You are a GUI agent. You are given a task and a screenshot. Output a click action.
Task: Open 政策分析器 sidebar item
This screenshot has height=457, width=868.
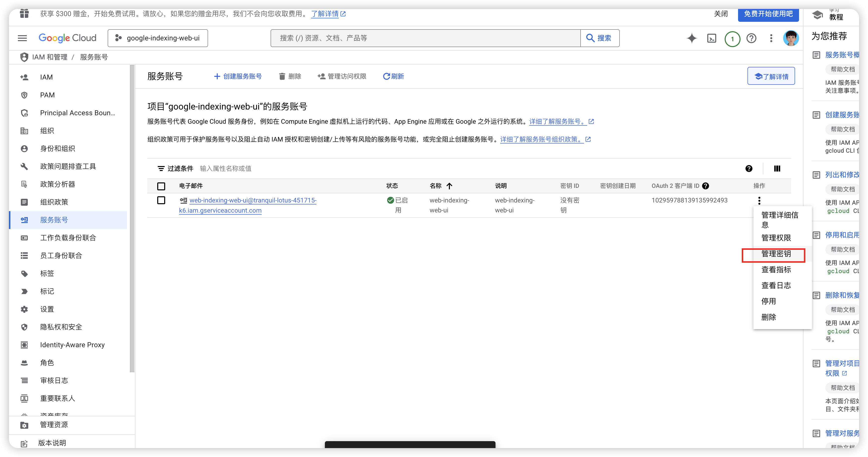(x=68, y=184)
